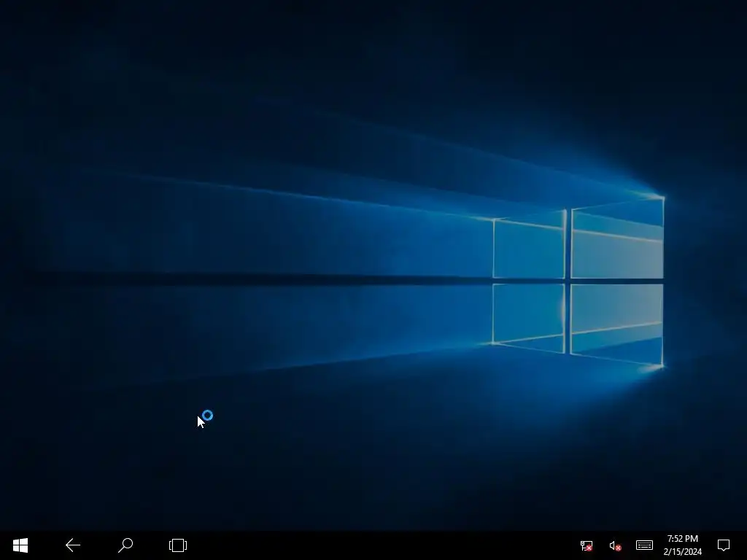Open the taskbar Search magnifier
Viewport: 747px width, 560px height.
125,545
